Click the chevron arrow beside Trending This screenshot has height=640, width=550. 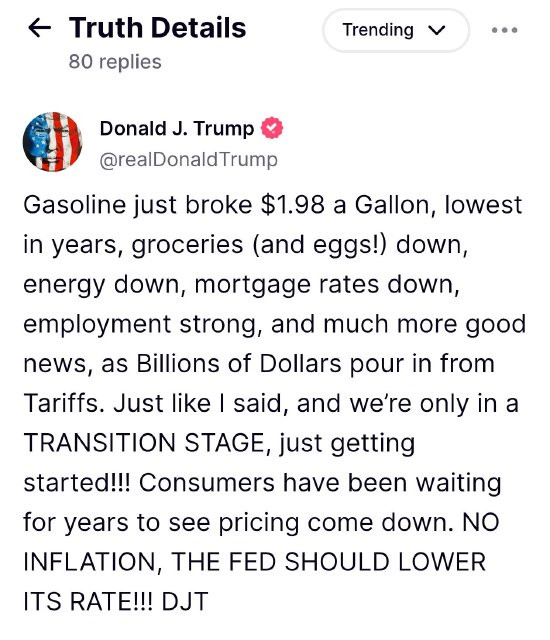coord(437,30)
